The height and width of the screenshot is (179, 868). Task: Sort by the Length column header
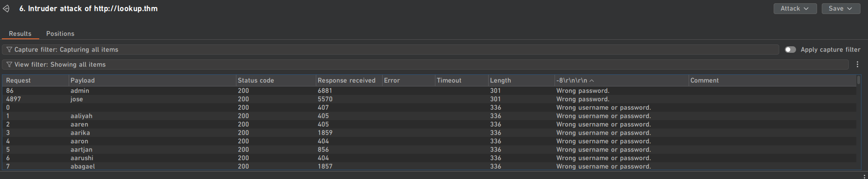(x=521, y=80)
